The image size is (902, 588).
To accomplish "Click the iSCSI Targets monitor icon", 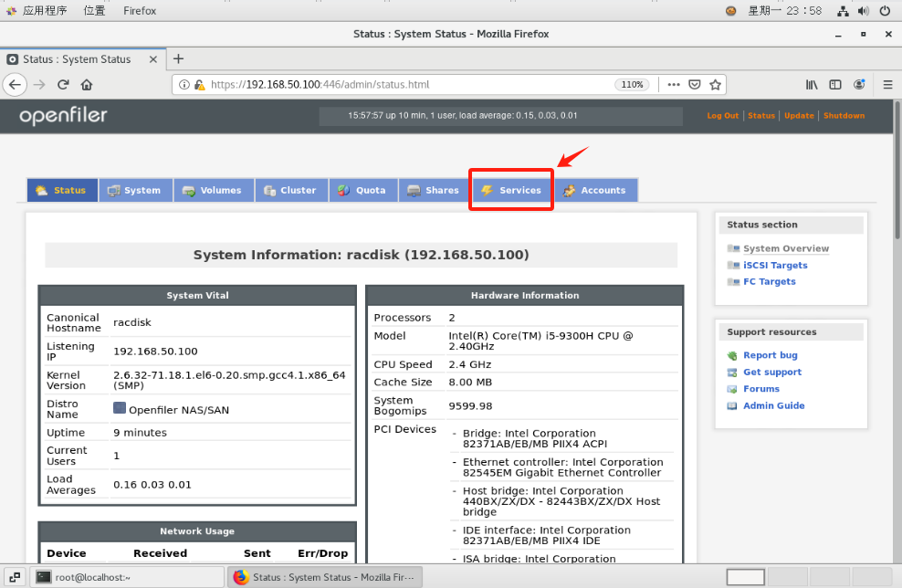I will coord(733,265).
